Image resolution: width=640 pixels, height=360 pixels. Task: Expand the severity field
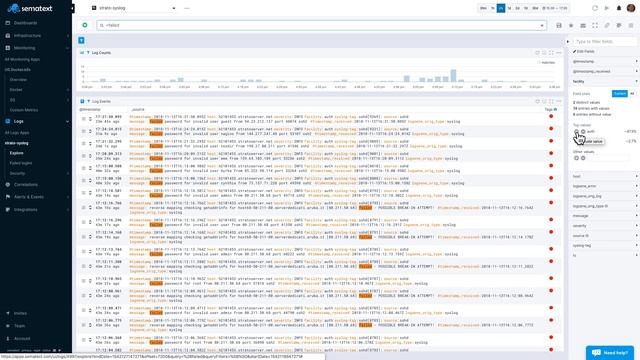(x=604, y=226)
